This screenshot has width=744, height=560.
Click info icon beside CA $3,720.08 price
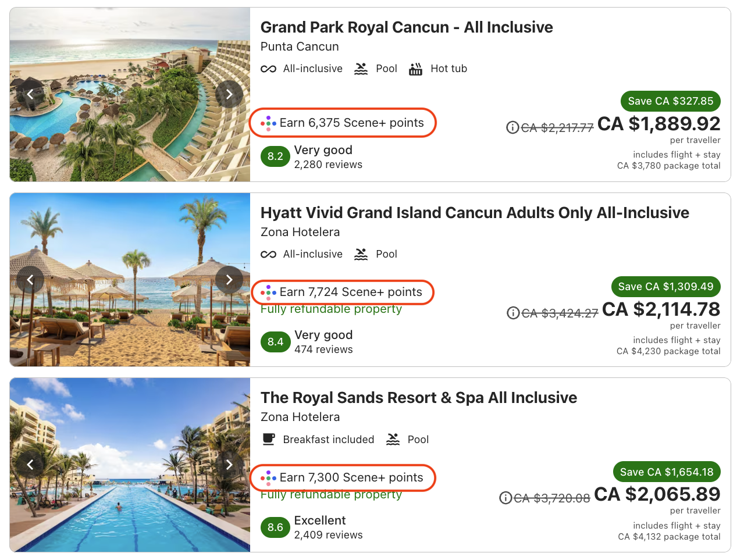point(506,498)
